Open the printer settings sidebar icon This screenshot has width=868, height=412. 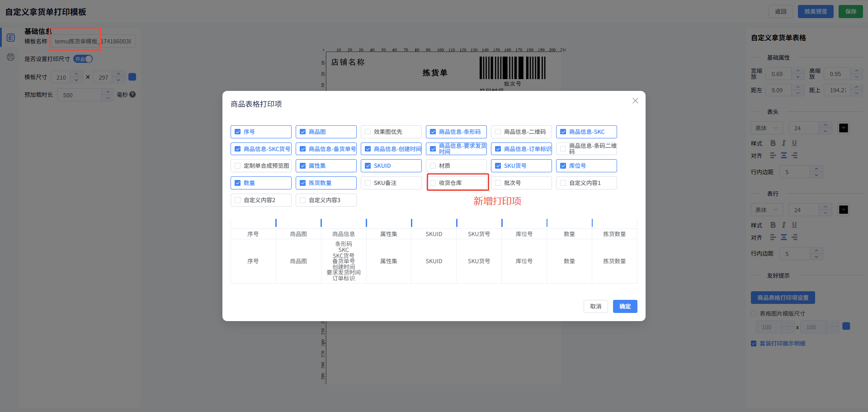[x=11, y=57]
